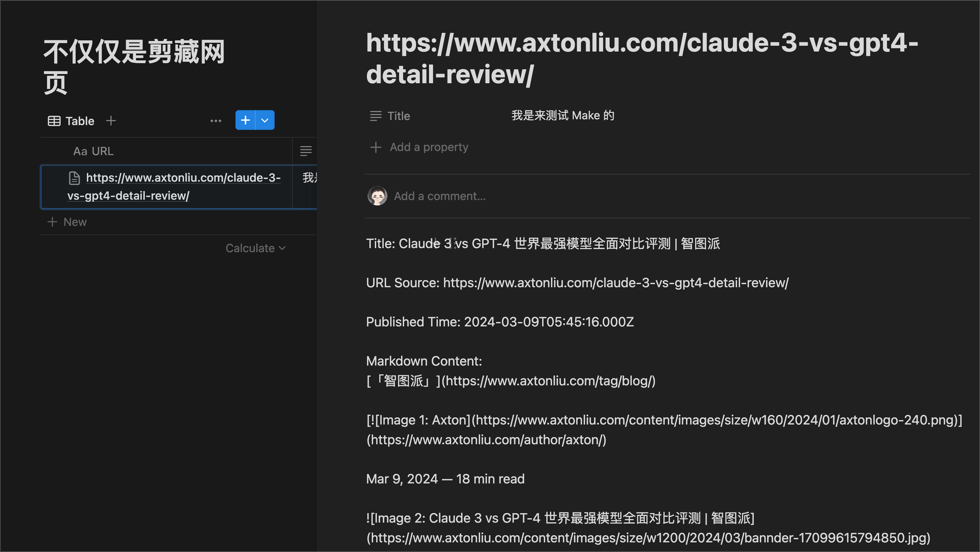Click the Published Time text line

click(500, 322)
